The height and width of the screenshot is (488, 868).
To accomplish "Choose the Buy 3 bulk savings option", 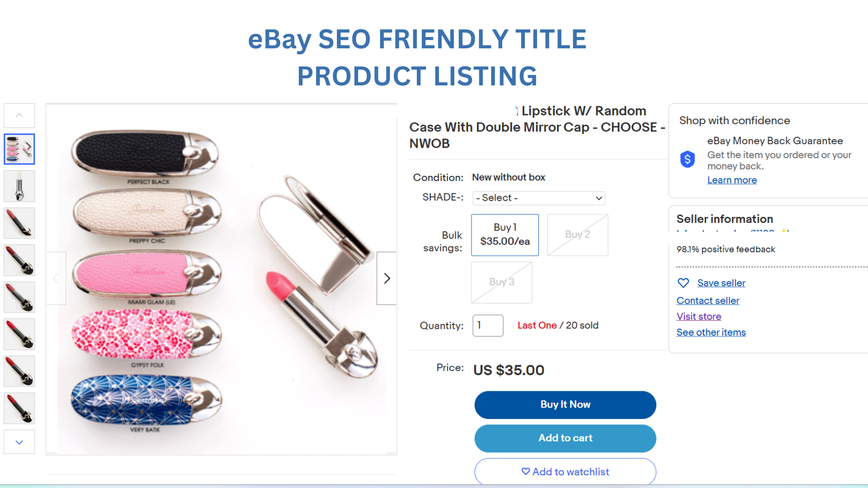I will (501, 282).
